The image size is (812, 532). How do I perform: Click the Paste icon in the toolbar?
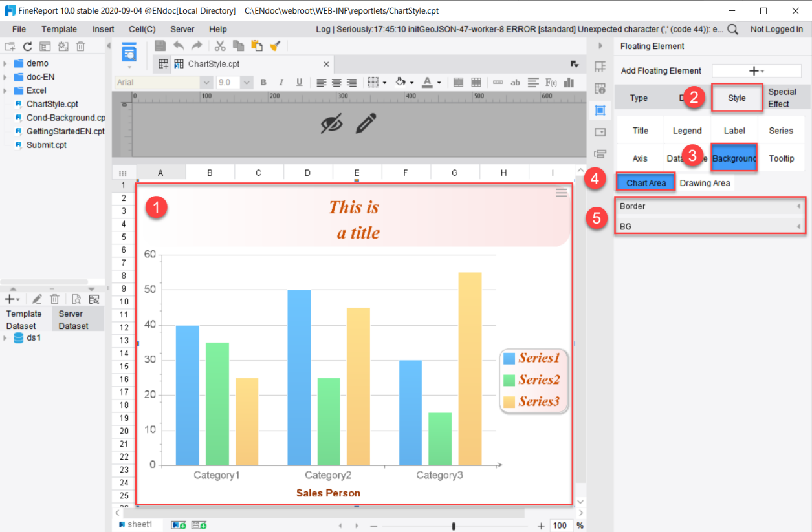(255, 46)
